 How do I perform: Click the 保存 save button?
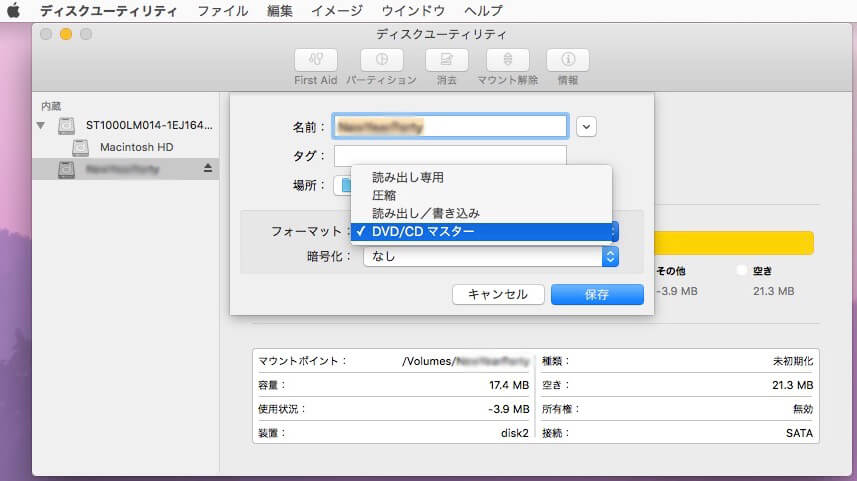coord(597,294)
